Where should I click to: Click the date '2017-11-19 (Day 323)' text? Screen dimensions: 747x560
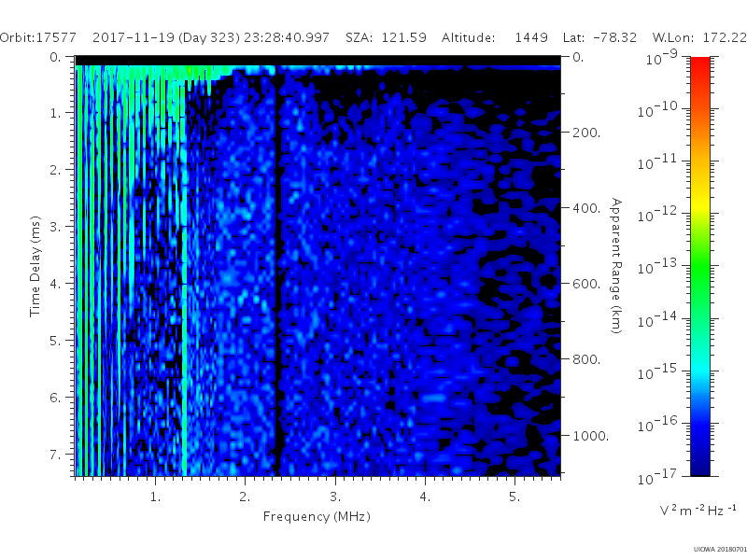(x=166, y=38)
